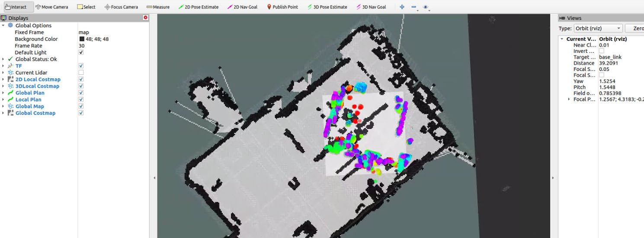
Task: Activate the Focus Camera tool
Action: (x=122, y=7)
